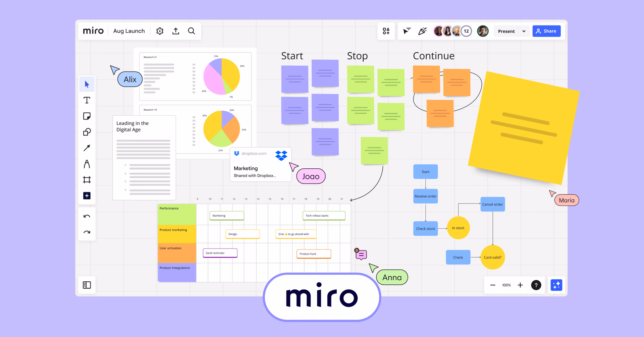Select the Connection line arrow tool
Viewport: 644px width, 337px height.
87,148
